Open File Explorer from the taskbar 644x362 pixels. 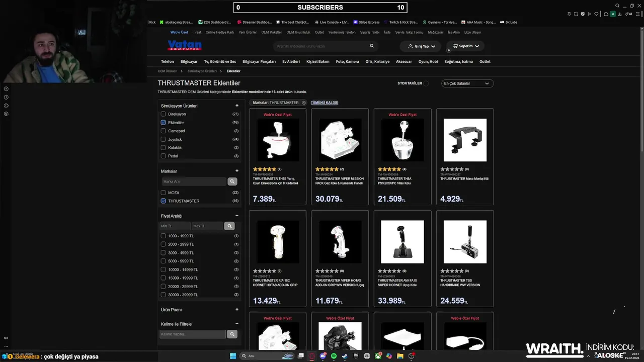[x=400, y=356]
